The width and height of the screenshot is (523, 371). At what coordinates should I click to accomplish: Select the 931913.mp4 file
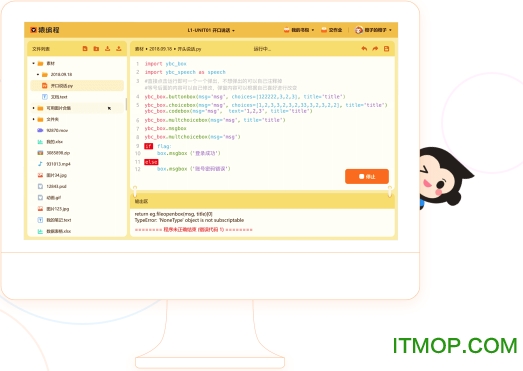(x=54, y=164)
